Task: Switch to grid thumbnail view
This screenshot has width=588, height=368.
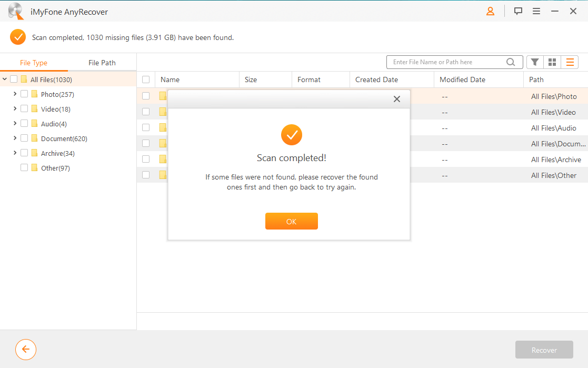Action: [552, 62]
